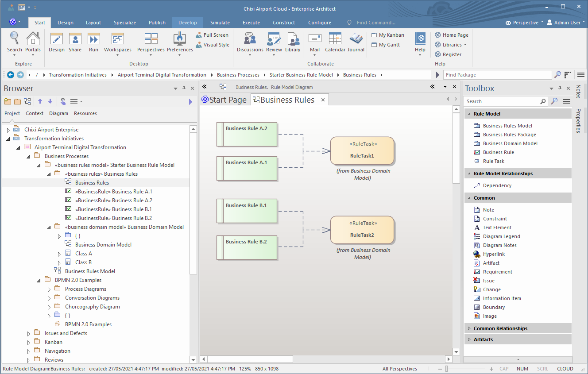This screenshot has height=374, width=588.
Task: Click the Portals icon
Action: (x=33, y=42)
